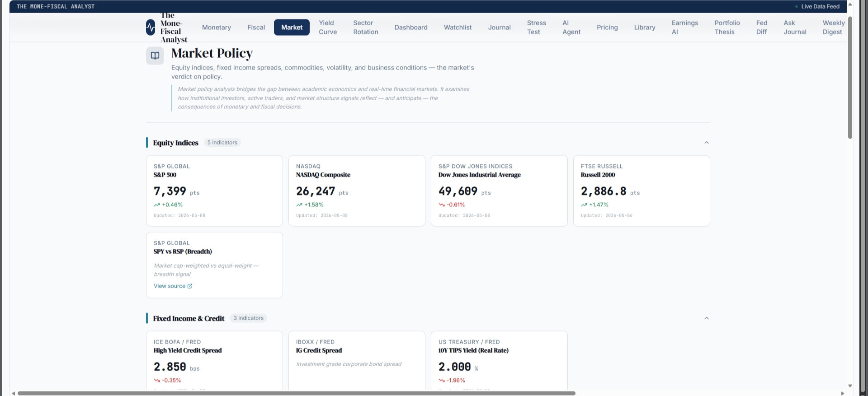Viewport: 868px width, 396px height.
Task: Open the Stress Test page
Action: click(537, 28)
